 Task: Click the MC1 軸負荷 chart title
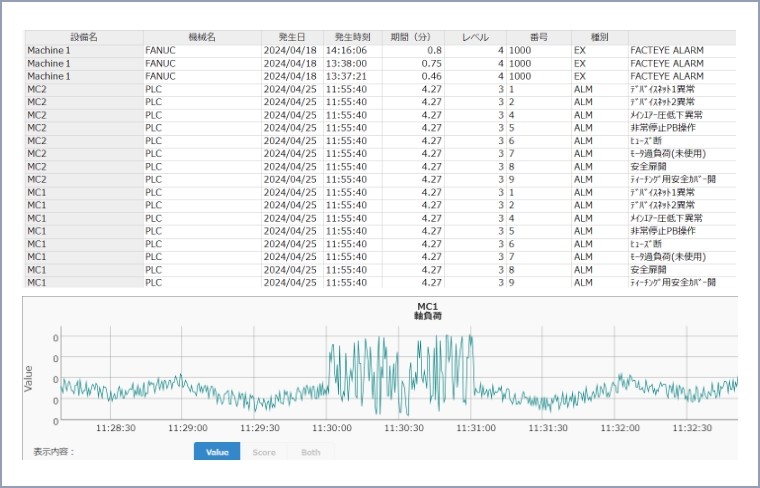point(429,311)
